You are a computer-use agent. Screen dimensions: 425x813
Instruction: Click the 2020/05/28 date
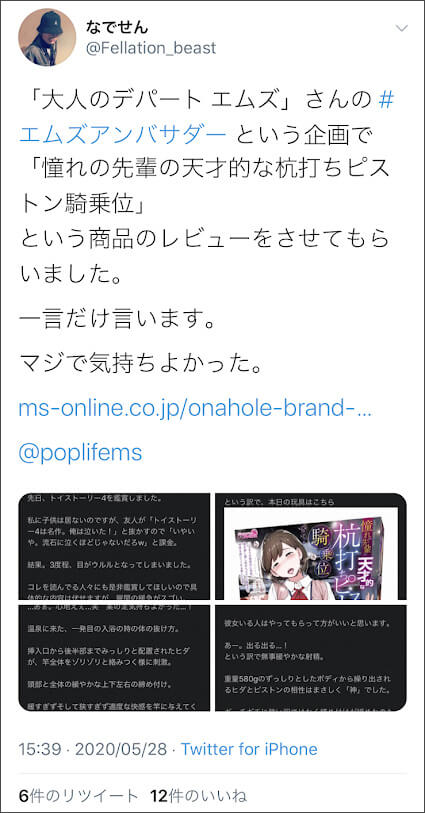click(121, 749)
